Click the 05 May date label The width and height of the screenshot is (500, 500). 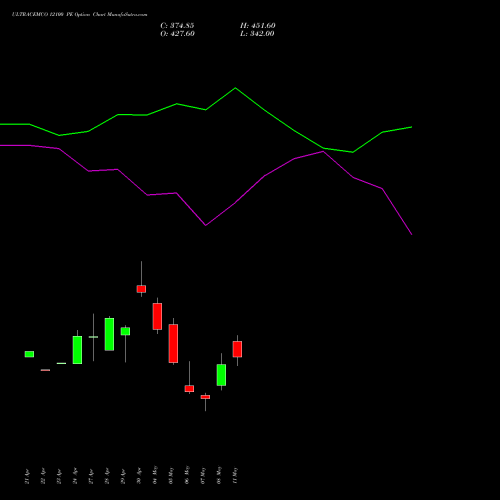click(x=171, y=475)
